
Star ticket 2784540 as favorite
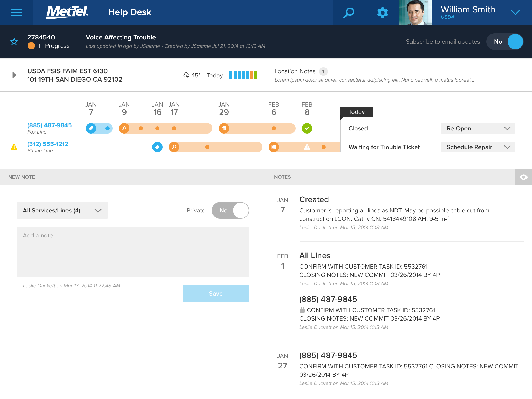tap(14, 42)
